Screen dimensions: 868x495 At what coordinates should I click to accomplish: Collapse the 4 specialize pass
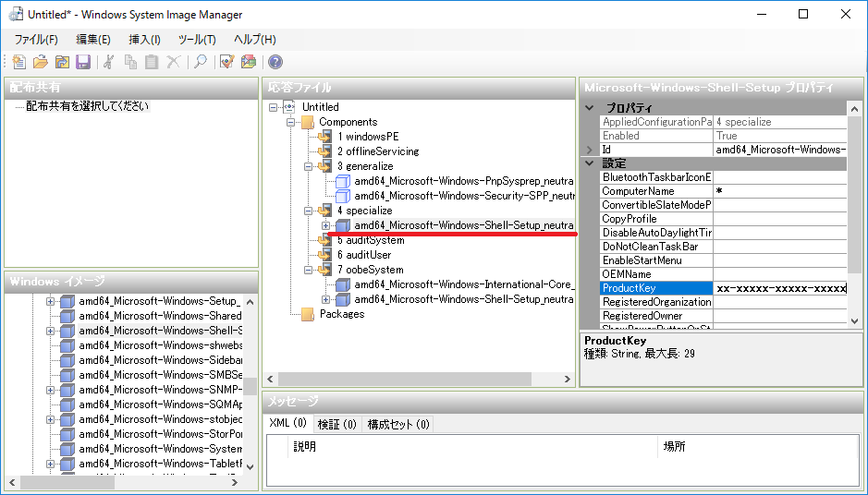tap(309, 211)
